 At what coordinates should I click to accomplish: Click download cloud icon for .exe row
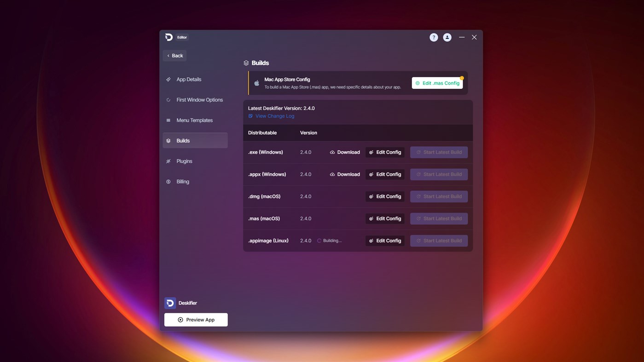332,152
